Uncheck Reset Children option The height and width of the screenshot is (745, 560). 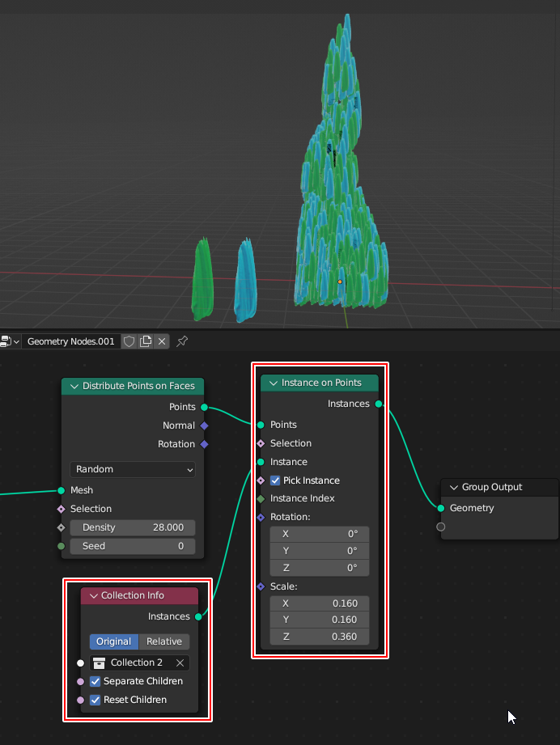tap(95, 700)
